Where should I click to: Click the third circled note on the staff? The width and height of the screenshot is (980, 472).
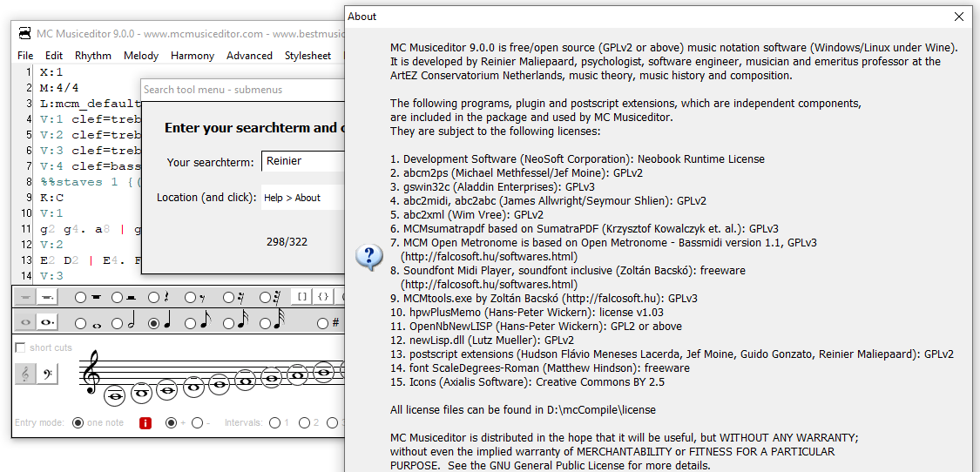(167, 389)
